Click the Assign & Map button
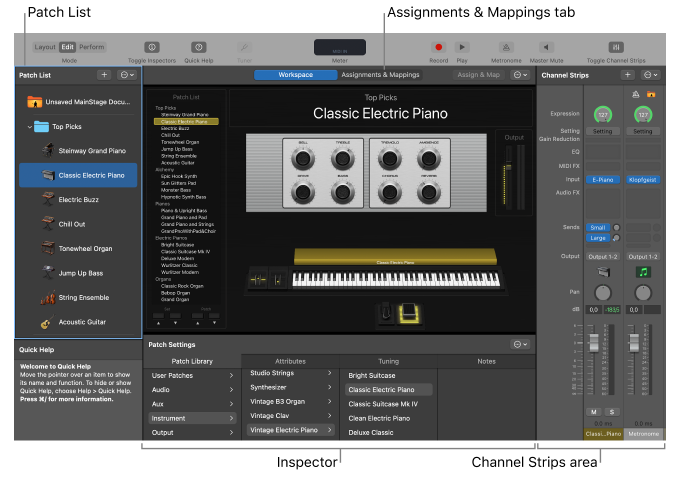This screenshot has width=687, height=485. pos(478,75)
